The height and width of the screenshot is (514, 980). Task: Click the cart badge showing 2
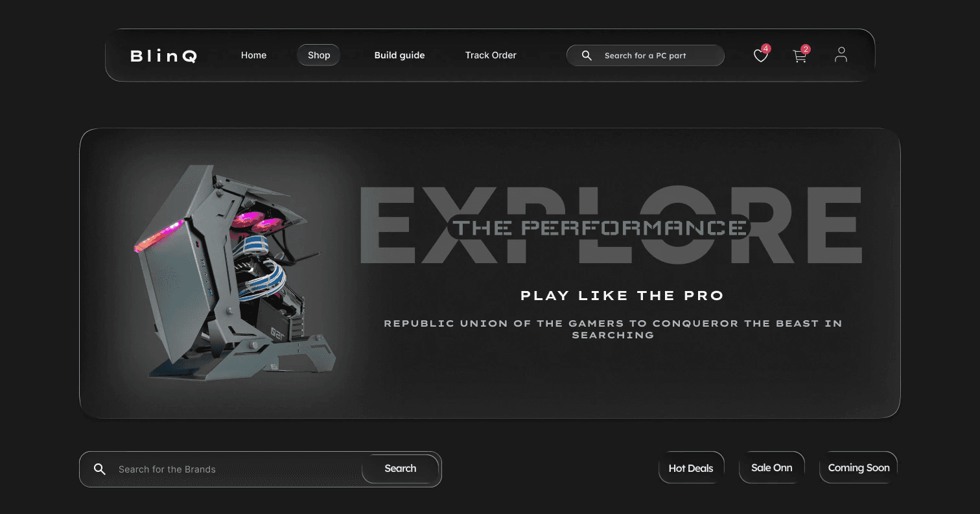[x=806, y=49]
